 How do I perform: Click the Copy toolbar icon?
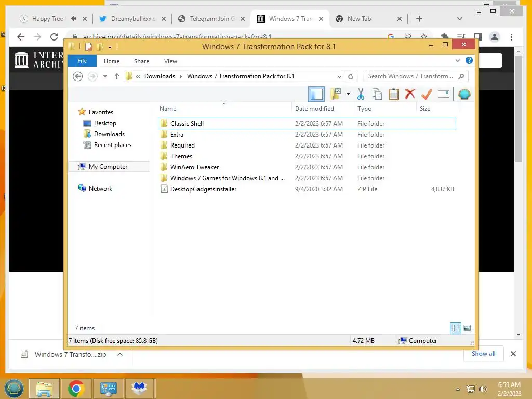(377, 94)
